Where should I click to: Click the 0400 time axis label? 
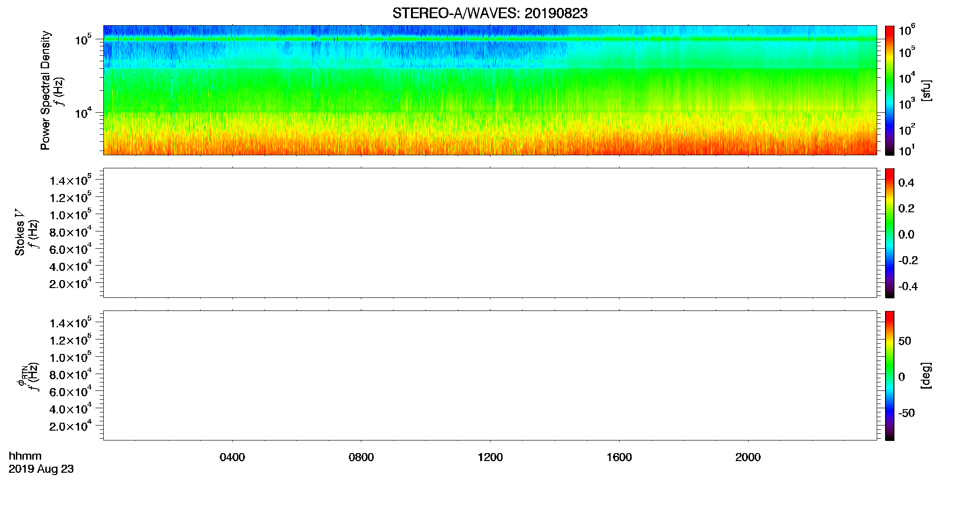point(232,457)
